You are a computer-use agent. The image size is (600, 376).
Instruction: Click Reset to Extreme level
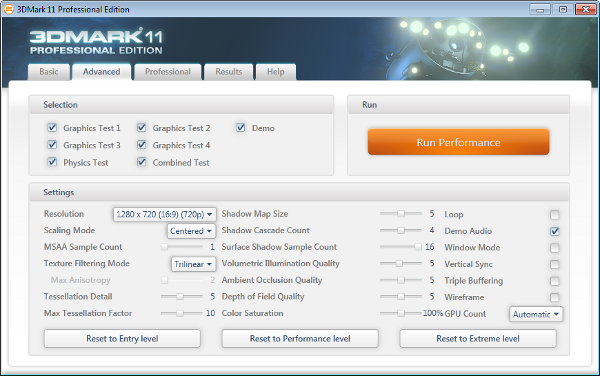click(478, 339)
